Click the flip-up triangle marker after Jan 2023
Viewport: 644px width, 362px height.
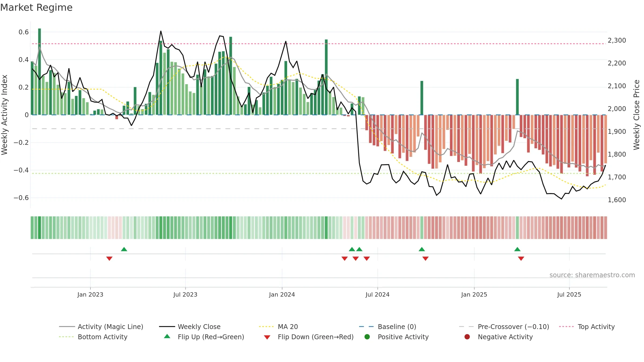124,249
